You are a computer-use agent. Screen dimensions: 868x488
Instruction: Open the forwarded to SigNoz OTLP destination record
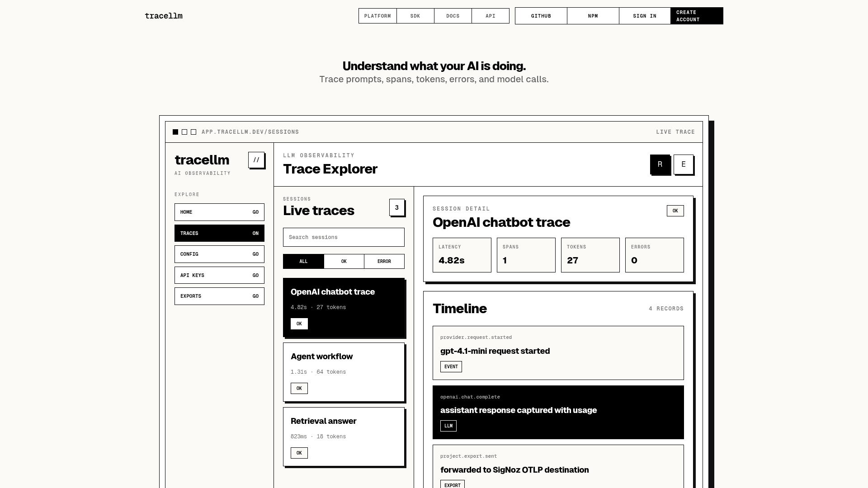558,466
